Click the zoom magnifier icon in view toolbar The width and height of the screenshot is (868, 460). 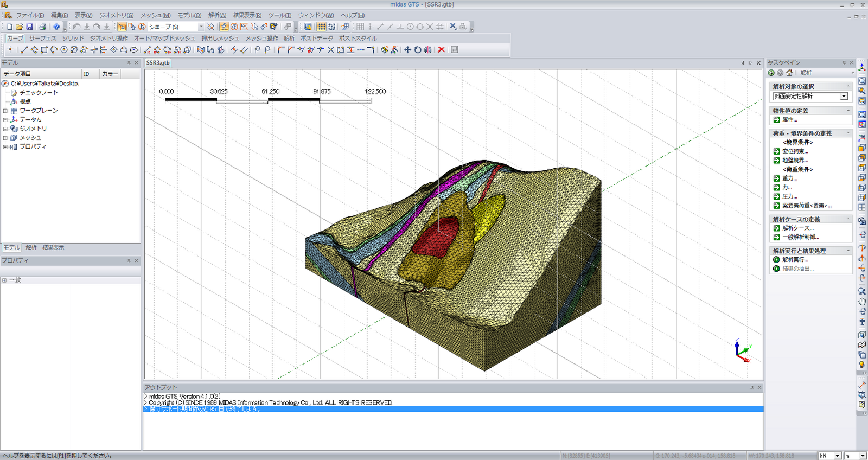point(862,81)
